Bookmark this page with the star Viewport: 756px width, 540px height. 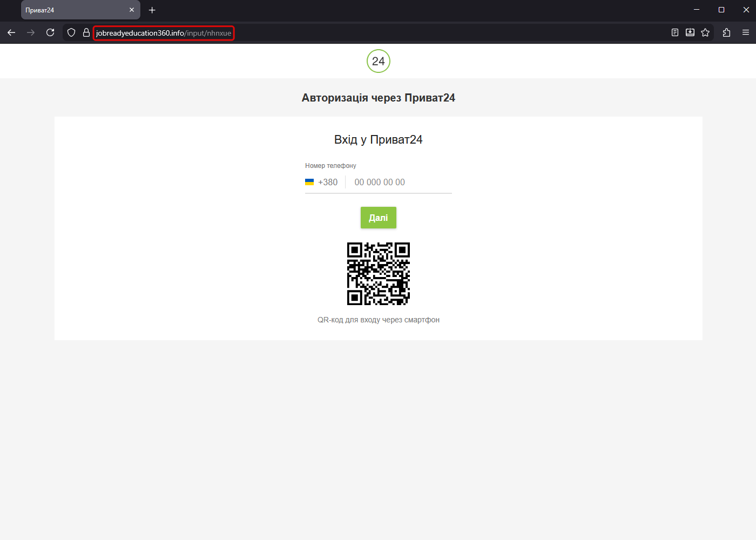pyautogui.click(x=705, y=33)
